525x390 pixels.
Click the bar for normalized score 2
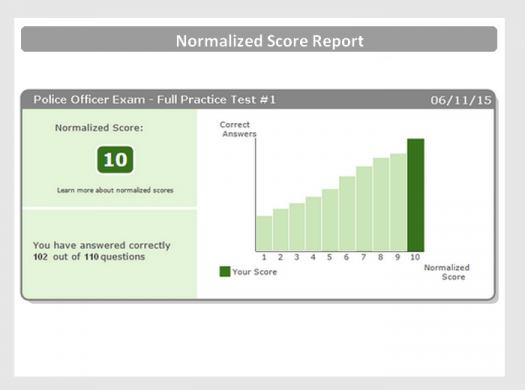coord(281,230)
